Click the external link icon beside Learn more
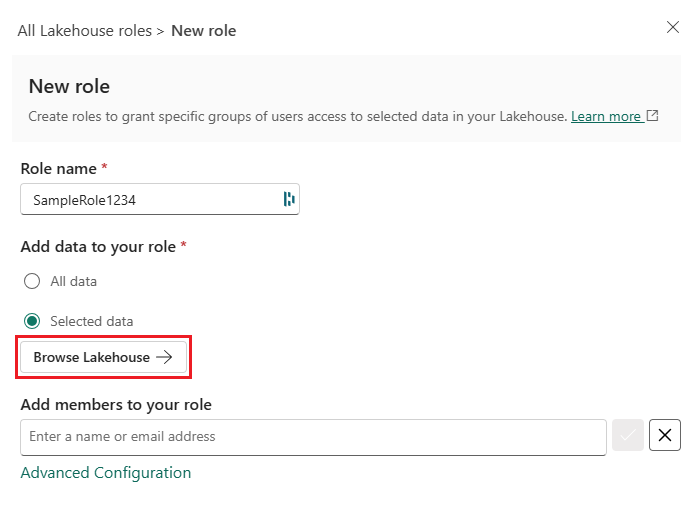The width and height of the screenshot is (700, 517). [x=652, y=116]
